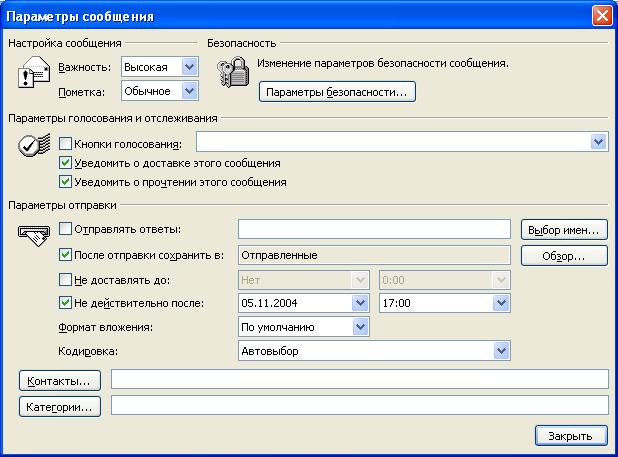Open the Контакты button

click(x=60, y=381)
